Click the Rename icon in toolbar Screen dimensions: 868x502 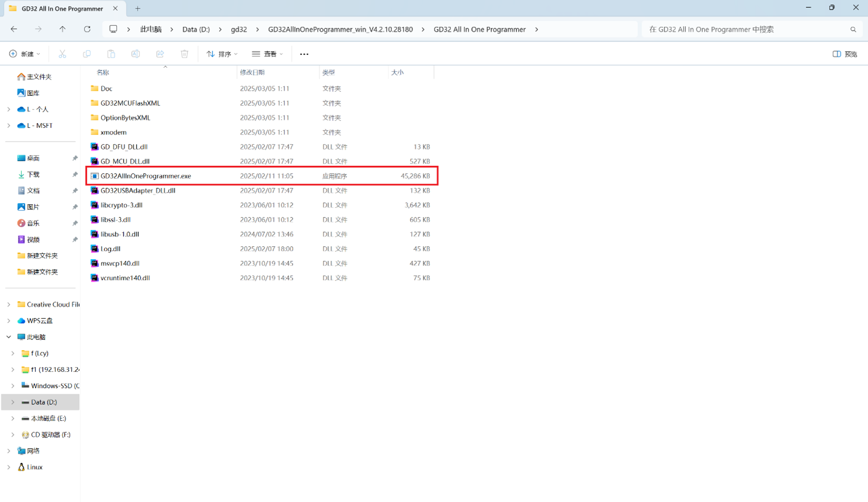coord(136,54)
